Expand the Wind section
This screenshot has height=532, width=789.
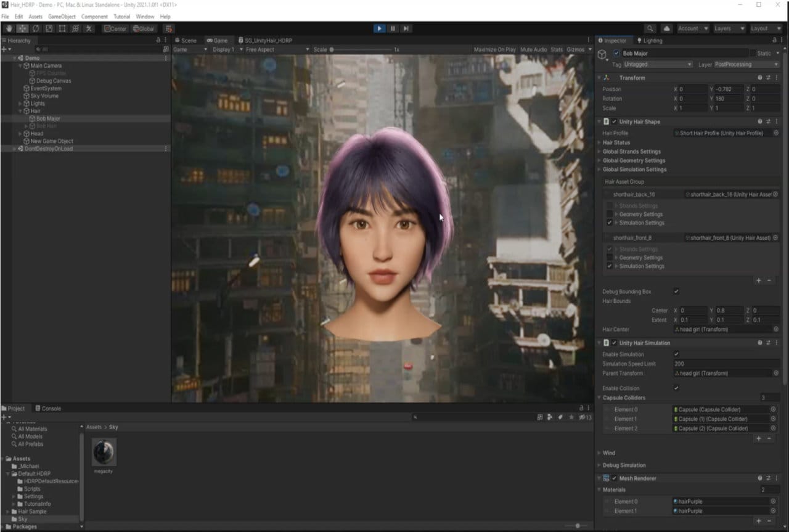(599, 452)
